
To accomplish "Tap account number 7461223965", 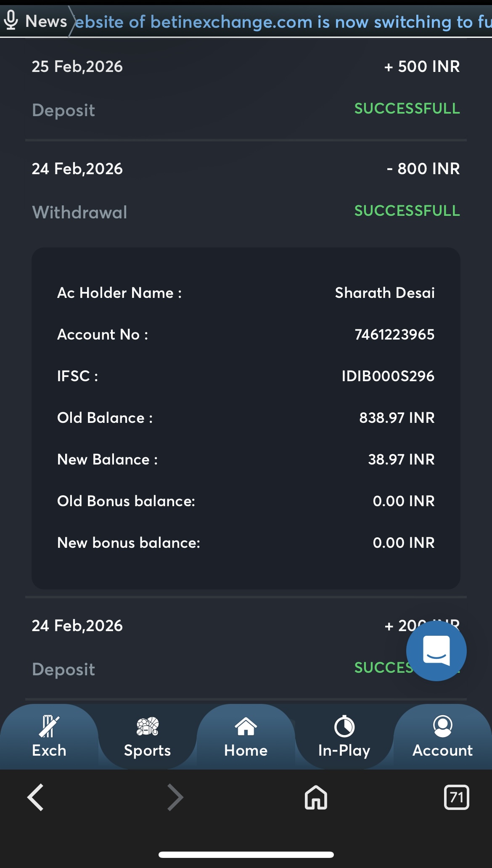I will point(394,334).
